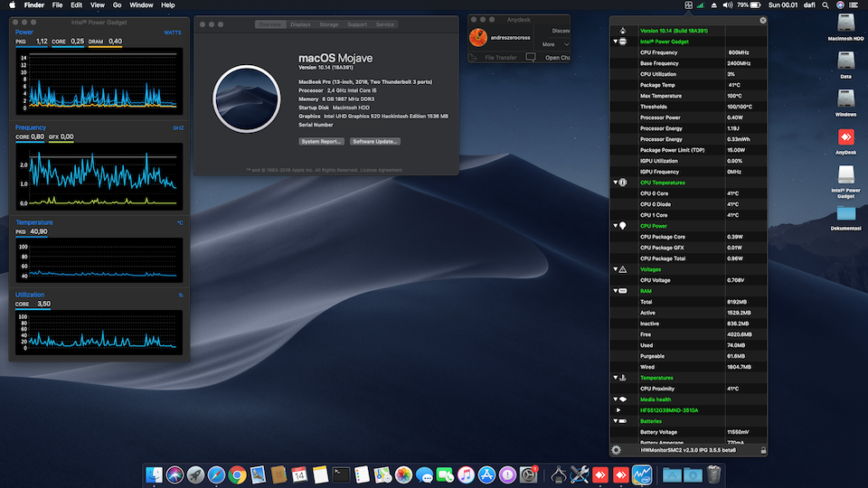This screenshot has width=868, height=488.
Task: Collapse CPU Temperatures section
Action: coord(615,183)
